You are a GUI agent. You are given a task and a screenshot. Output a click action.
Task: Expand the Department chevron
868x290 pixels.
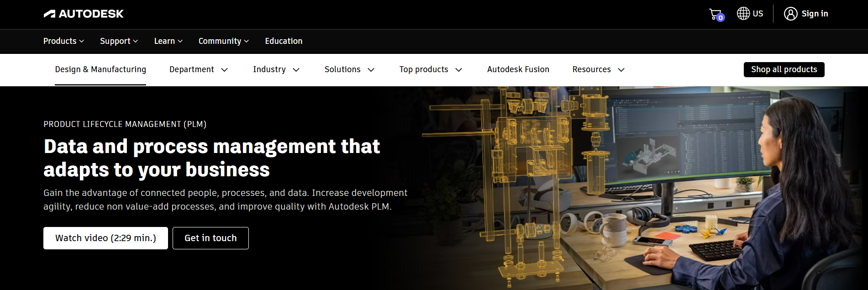225,70
